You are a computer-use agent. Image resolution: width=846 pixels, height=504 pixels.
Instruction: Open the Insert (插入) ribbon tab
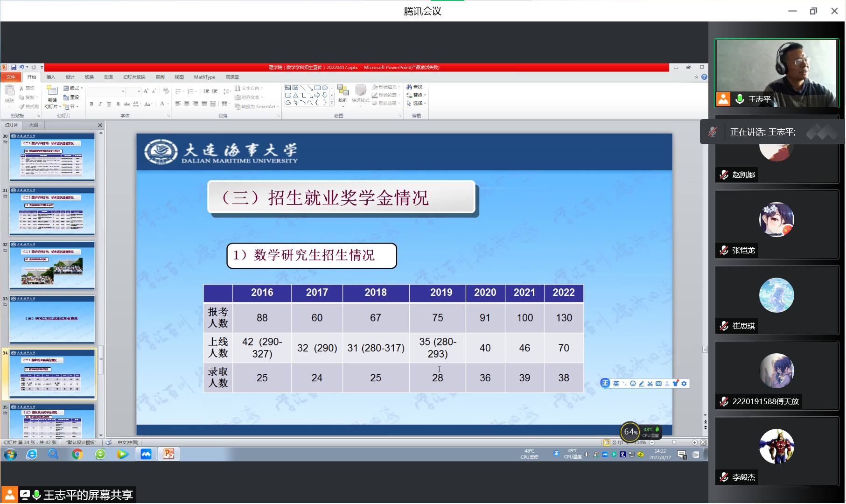50,77
